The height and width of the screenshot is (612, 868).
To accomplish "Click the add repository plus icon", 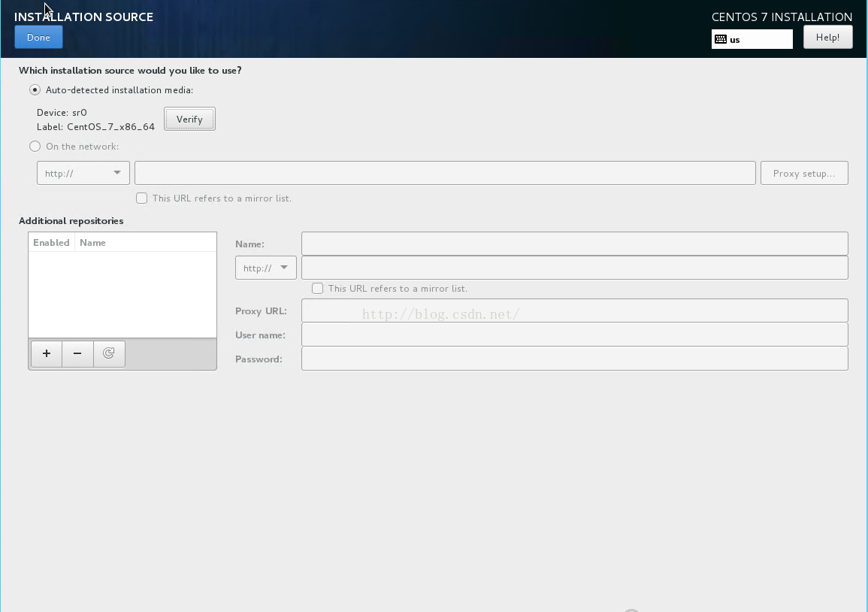I will [47, 353].
